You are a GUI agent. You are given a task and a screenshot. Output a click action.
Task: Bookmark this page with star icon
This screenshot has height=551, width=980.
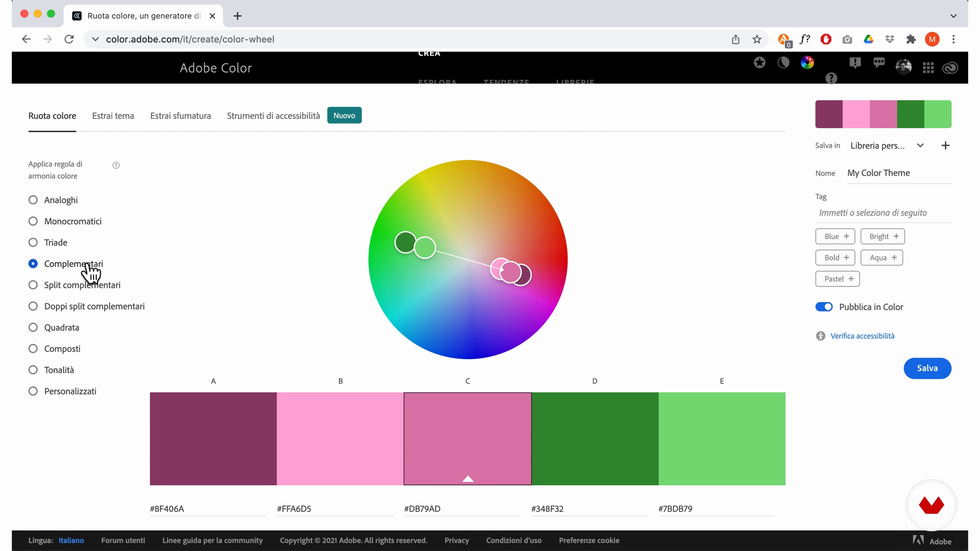click(757, 39)
